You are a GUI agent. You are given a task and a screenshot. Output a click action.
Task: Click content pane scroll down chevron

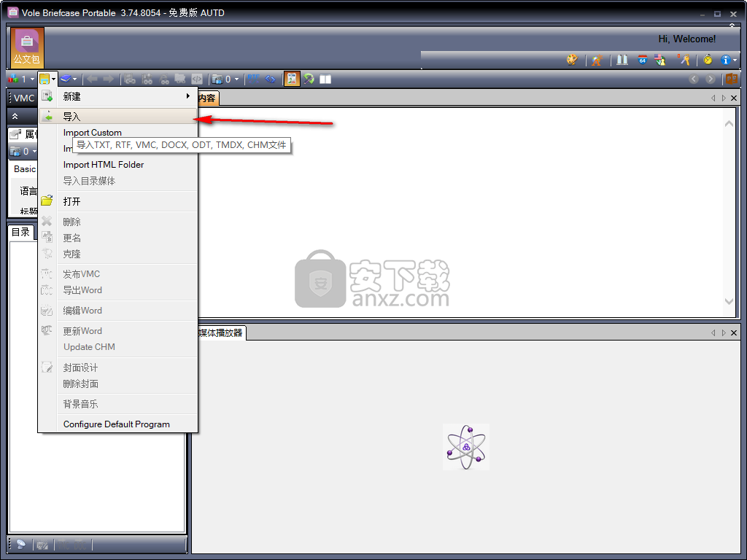click(729, 301)
